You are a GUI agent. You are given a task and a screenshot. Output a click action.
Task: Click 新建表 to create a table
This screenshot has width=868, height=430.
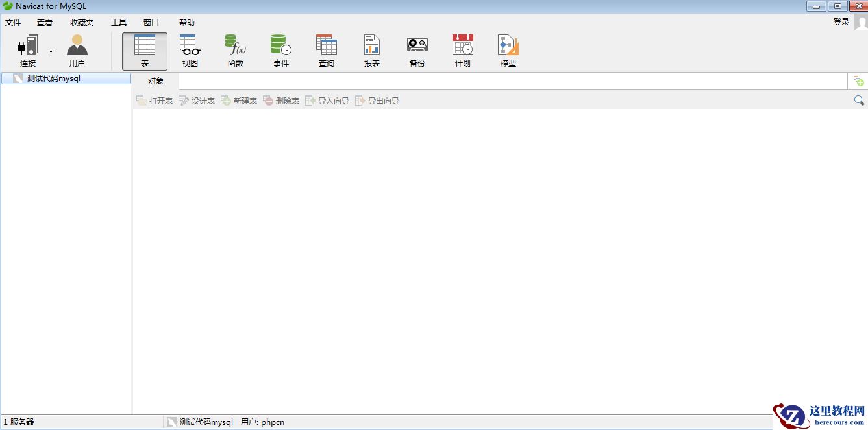point(239,101)
